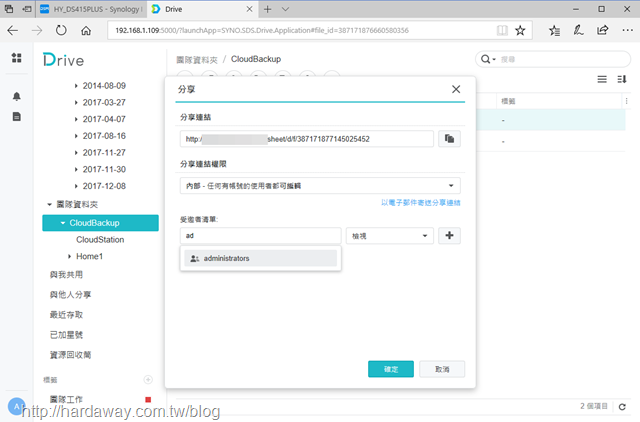Open the user account avatar
The height and width of the screenshot is (422, 640).
point(16,406)
